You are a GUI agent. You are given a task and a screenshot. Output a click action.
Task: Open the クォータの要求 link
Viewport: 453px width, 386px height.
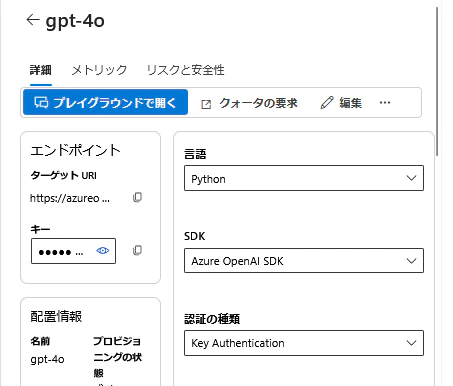pyautogui.click(x=258, y=103)
